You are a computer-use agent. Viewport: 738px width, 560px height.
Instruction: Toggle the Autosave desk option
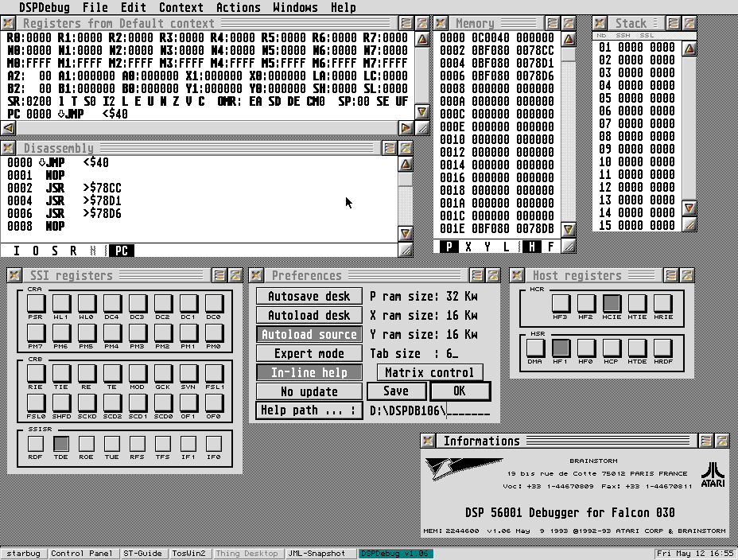tap(309, 296)
